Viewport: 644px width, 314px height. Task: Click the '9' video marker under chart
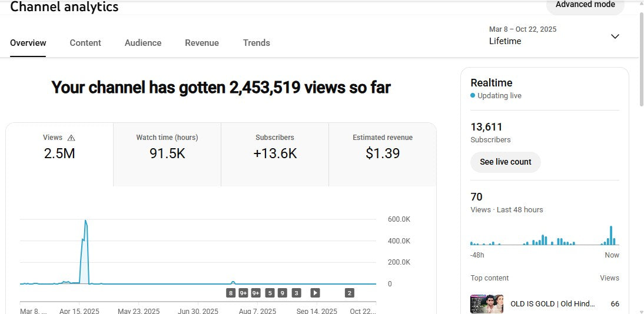click(283, 293)
